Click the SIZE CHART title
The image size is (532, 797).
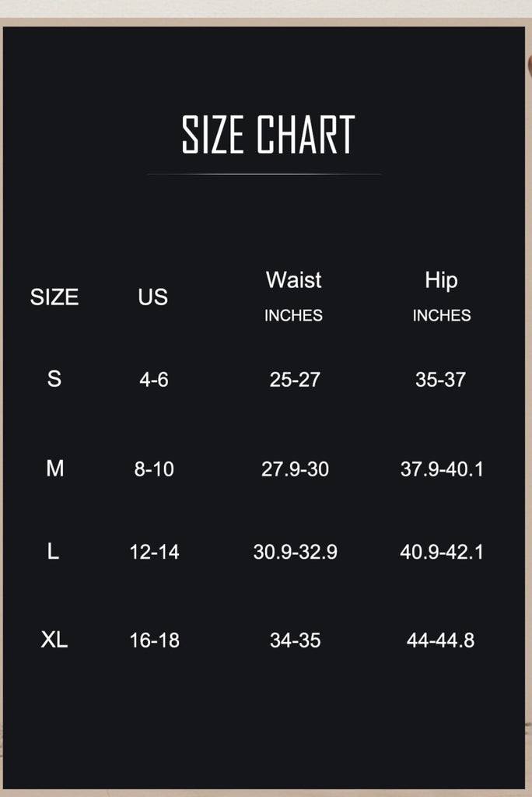pyautogui.click(x=268, y=134)
